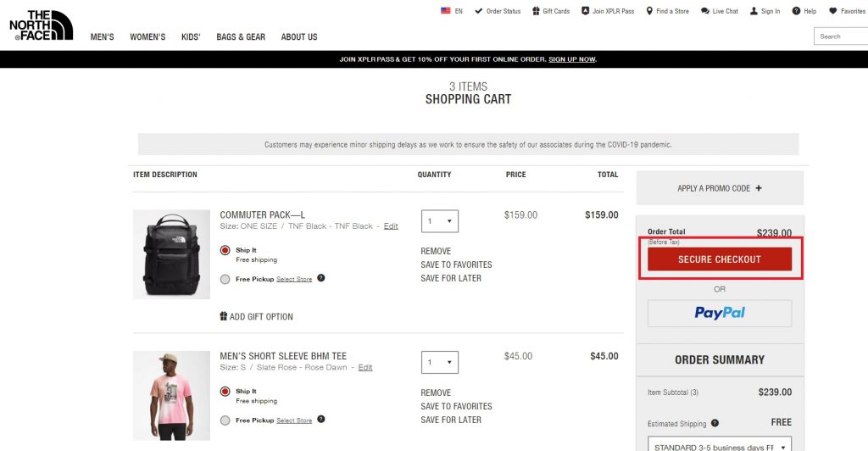Expand Apply a Promo Code section

click(x=720, y=188)
